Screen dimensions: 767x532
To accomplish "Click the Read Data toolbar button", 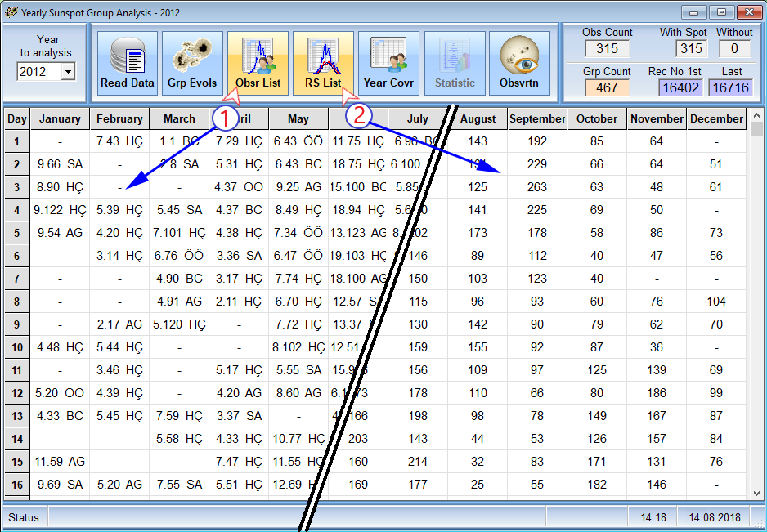I will coord(128,64).
